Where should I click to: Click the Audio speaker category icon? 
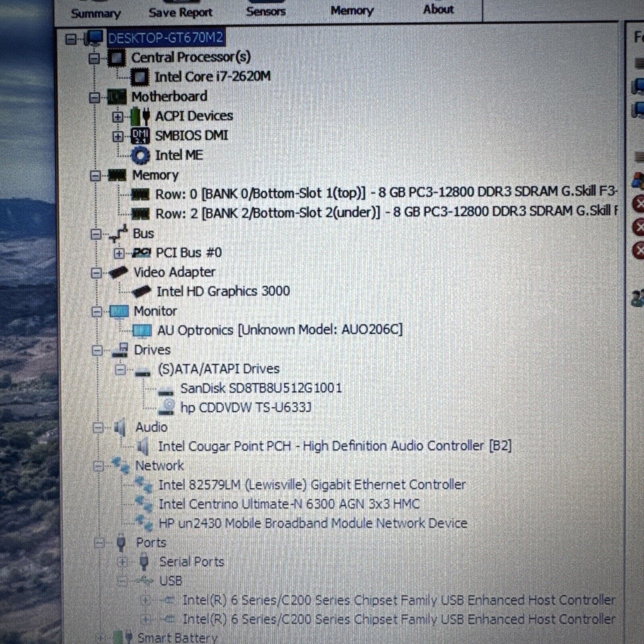click(x=120, y=427)
